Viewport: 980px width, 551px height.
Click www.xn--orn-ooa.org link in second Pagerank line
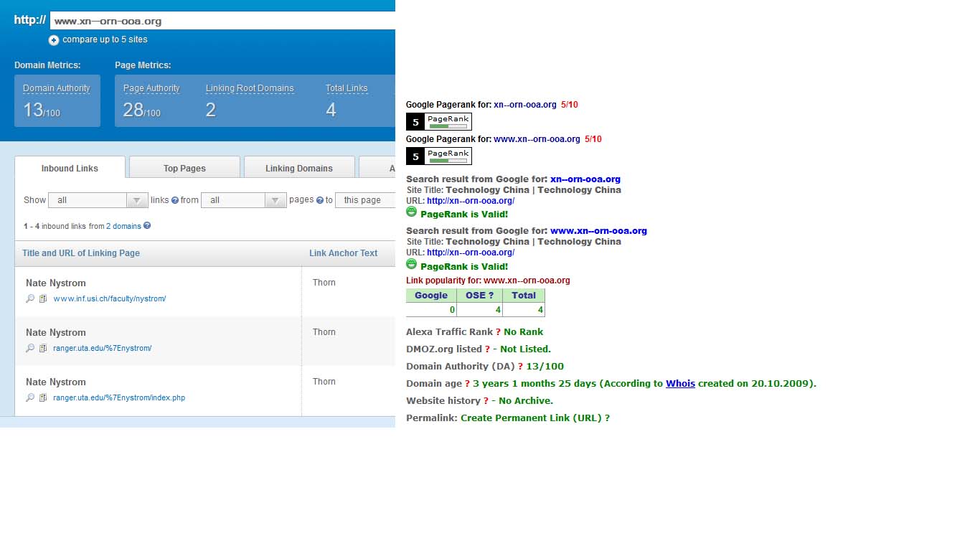pyautogui.click(x=537, y=139)
